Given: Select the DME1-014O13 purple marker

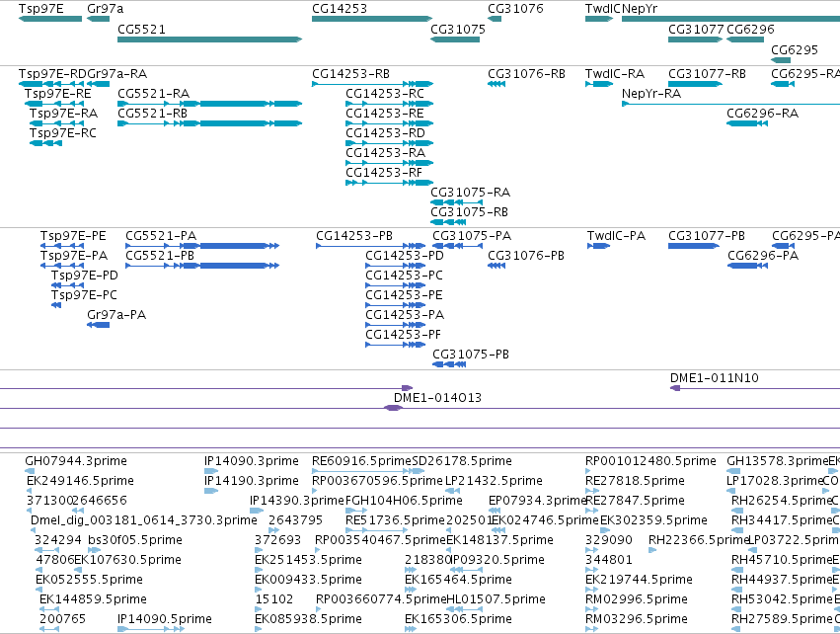Looking at the screenshot, I should click(393, 408).
